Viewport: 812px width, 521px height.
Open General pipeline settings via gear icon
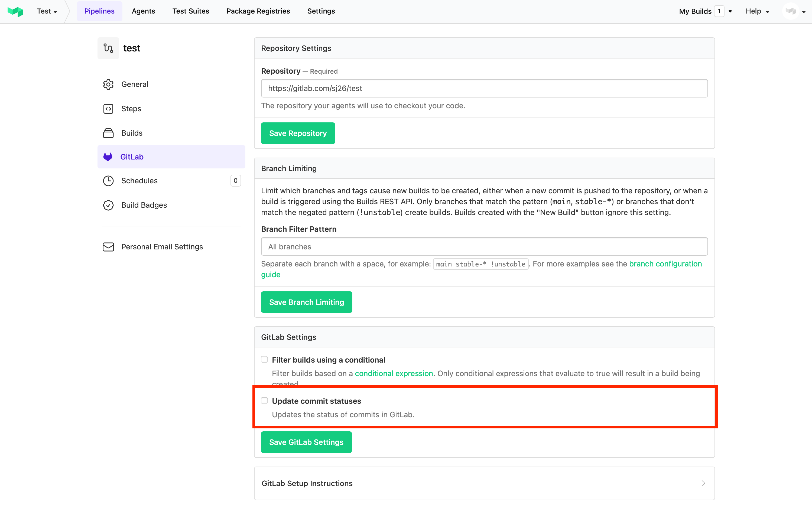click(x=108, y=84)
